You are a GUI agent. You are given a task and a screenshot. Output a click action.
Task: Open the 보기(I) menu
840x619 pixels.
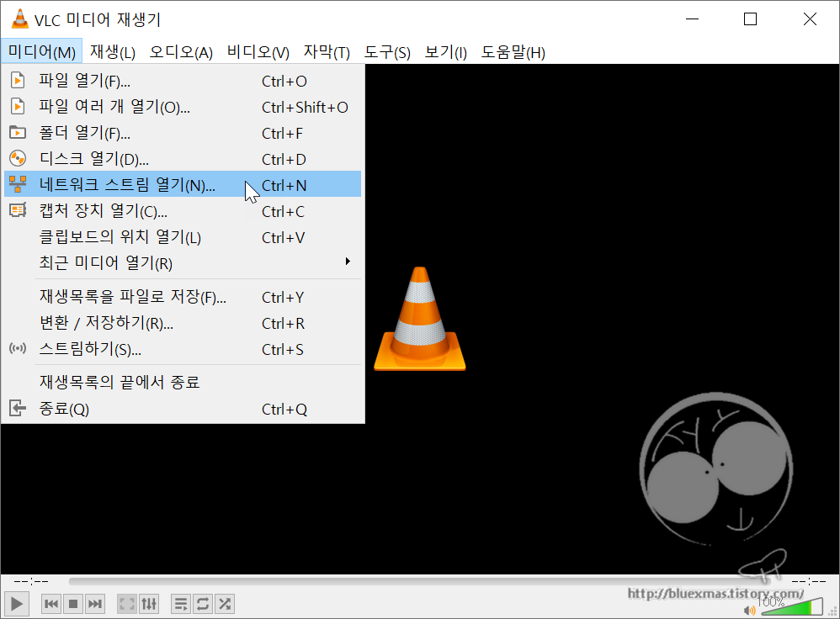pos(446,52)
